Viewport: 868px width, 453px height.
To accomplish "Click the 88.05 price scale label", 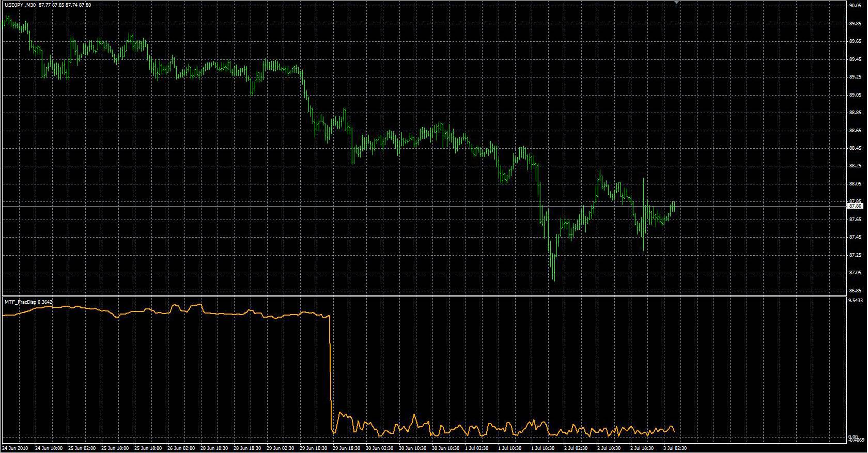I will tap(855, 184).
